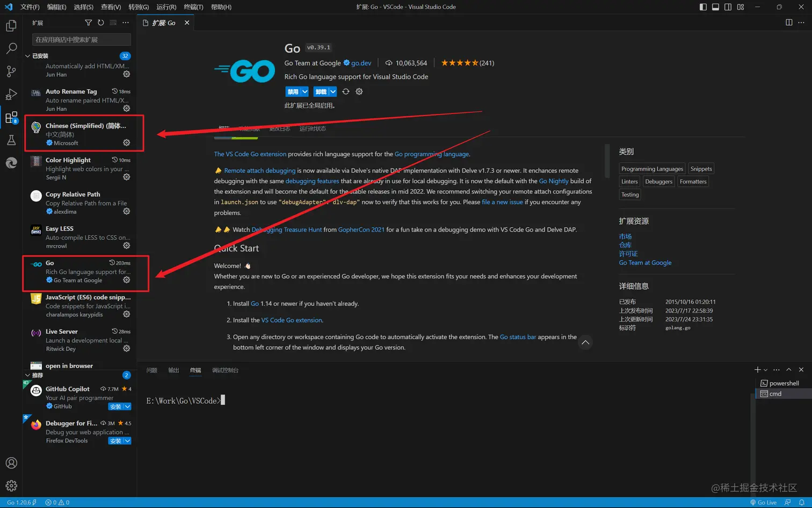Open the Explorer view in the activity bar
Image resolution: width=812 pixels, height=508 pixels.
[x=11, y=26]
